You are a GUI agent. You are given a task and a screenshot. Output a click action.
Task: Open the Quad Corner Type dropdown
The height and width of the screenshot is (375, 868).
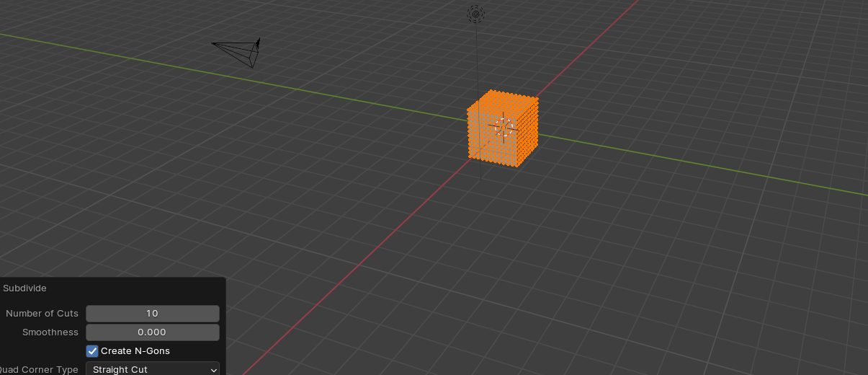(153, 369)
